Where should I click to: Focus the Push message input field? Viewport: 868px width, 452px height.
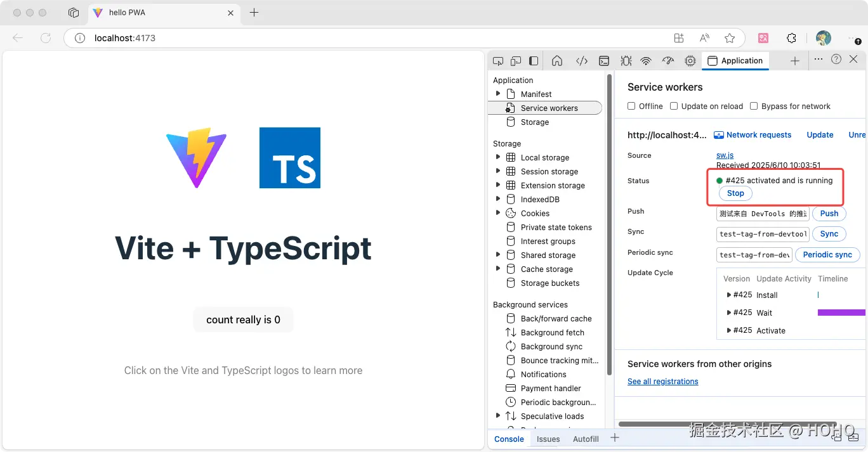coord(763,214)
